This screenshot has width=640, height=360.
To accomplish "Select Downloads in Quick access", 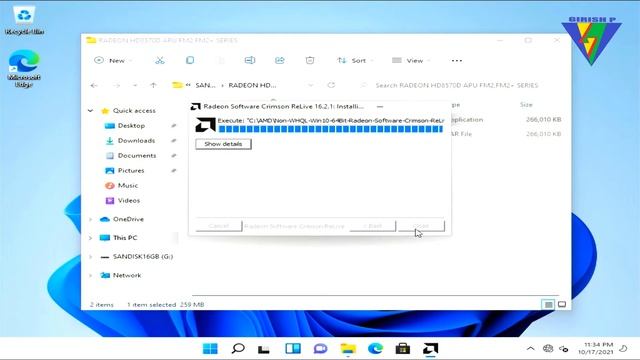I will (136, 140).
